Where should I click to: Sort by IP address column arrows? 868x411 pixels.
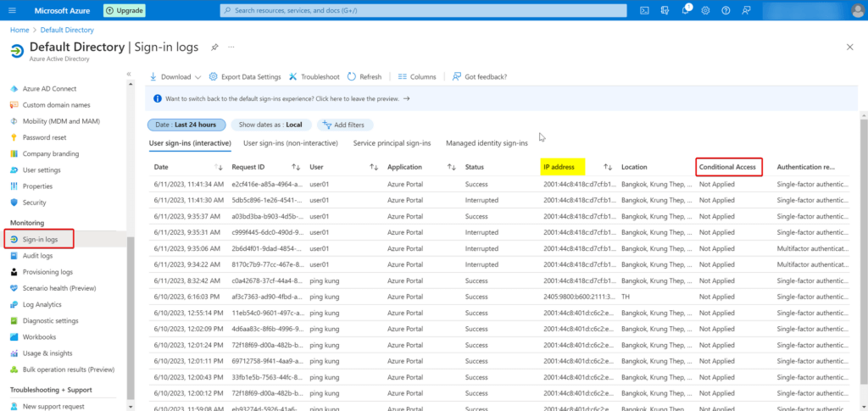point(608,167)
